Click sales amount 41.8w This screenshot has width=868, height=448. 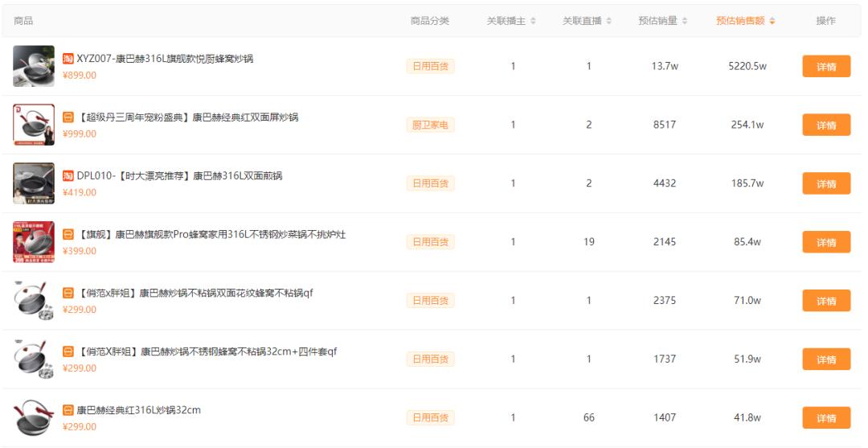pos(747,419)
